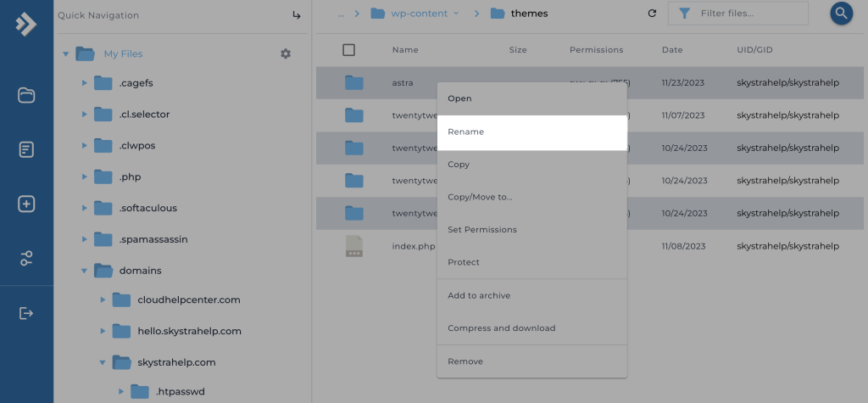Expand the .cagefs folder tree node
Screen dimensions: 868x403
coord(84,83)
